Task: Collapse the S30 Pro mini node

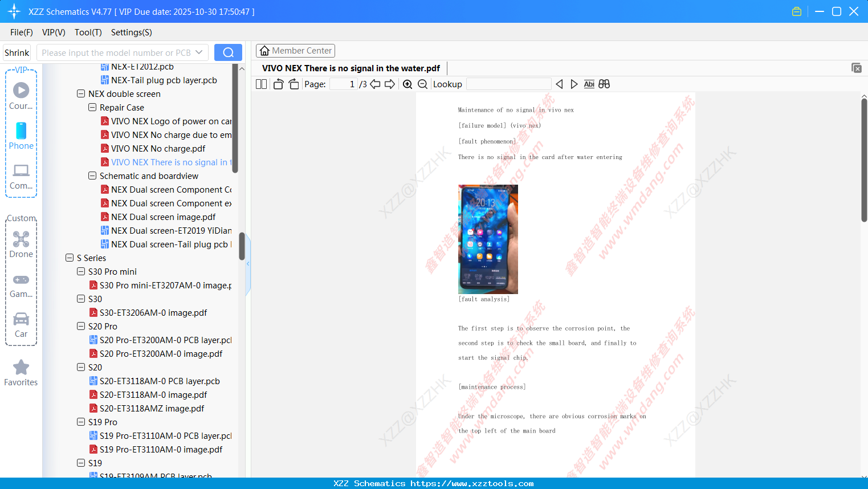Action: click(x=81, y=271)
